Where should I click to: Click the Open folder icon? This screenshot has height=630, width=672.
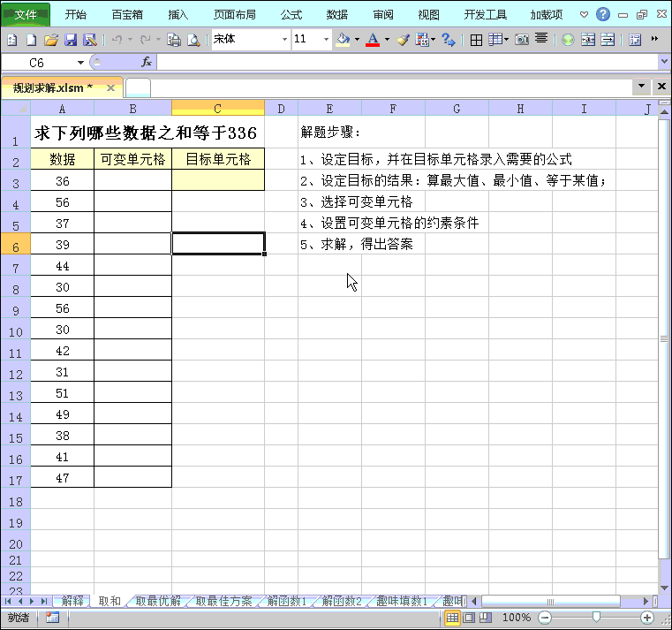(x=50, y=40)
